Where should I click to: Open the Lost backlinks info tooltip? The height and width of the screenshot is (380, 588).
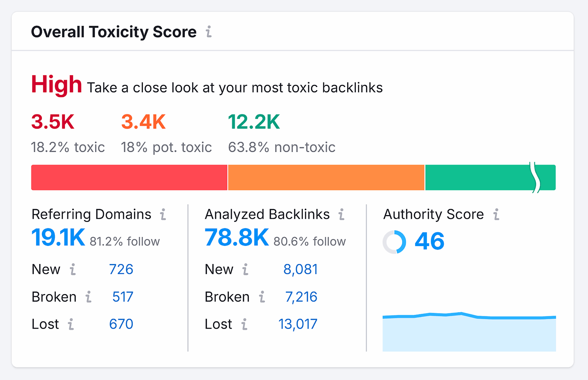click(x=244, y=324)
